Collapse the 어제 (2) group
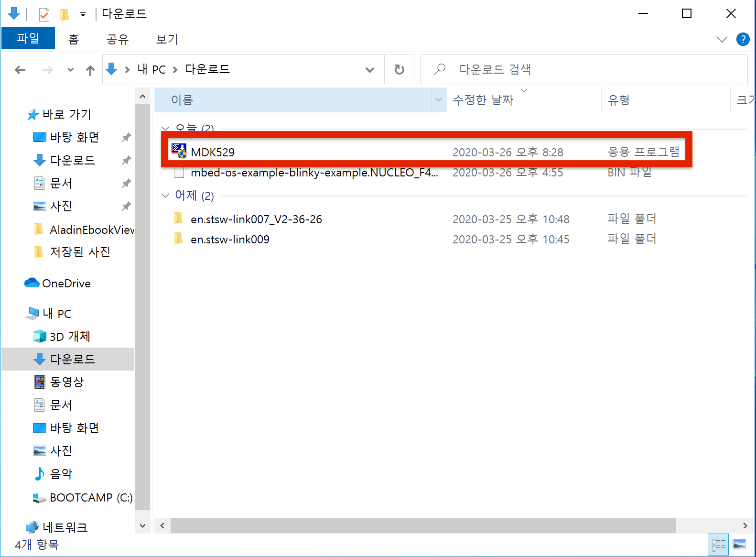The image size is (756, 557). [x=165, y=196]
